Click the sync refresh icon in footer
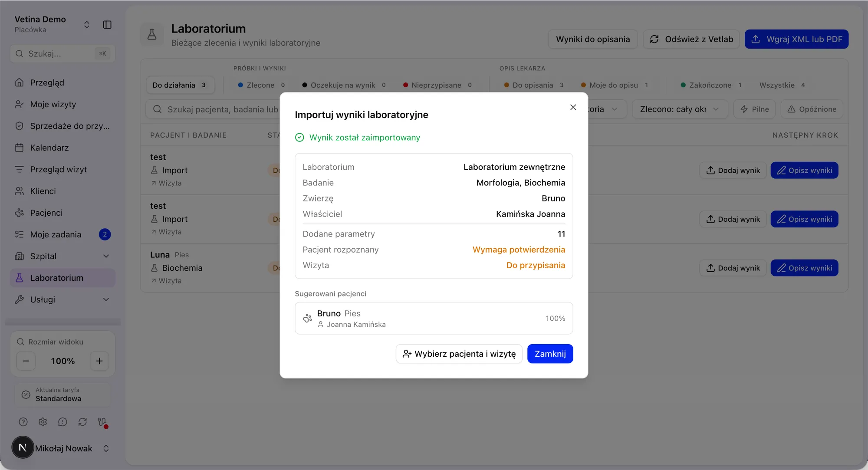The height and width of the screenshot is (470, 868). [x=82, y=422]
